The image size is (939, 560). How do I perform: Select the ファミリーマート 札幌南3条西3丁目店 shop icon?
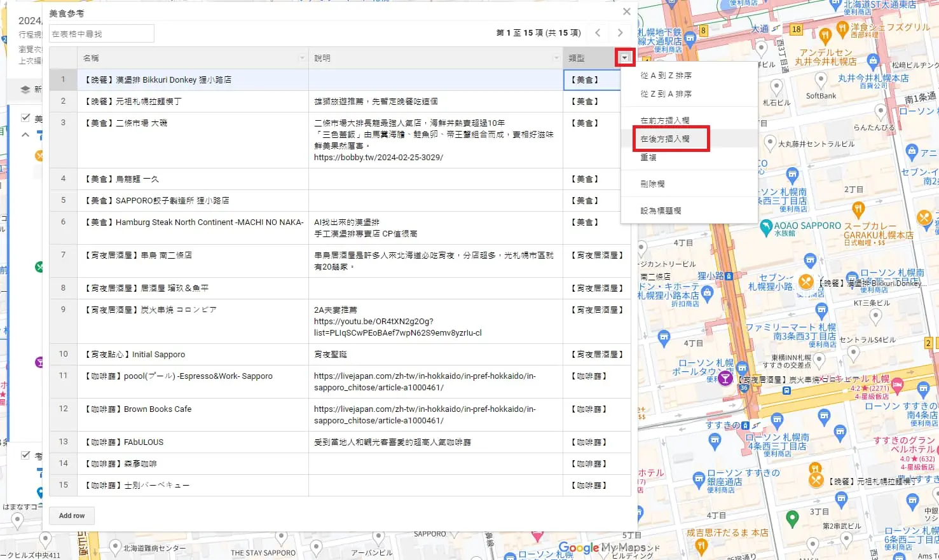point(821,311)
